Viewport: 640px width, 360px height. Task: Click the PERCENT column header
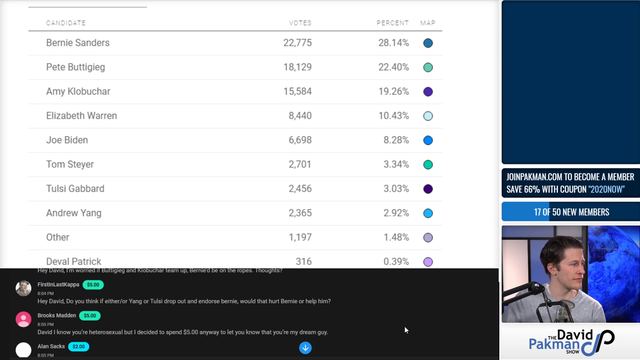[x=392, y=23]
